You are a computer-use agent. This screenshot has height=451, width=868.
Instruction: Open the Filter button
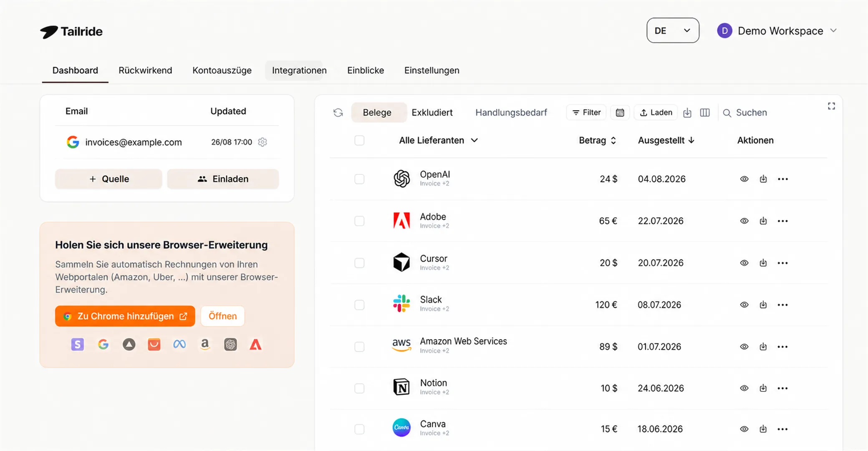point(586,113)
